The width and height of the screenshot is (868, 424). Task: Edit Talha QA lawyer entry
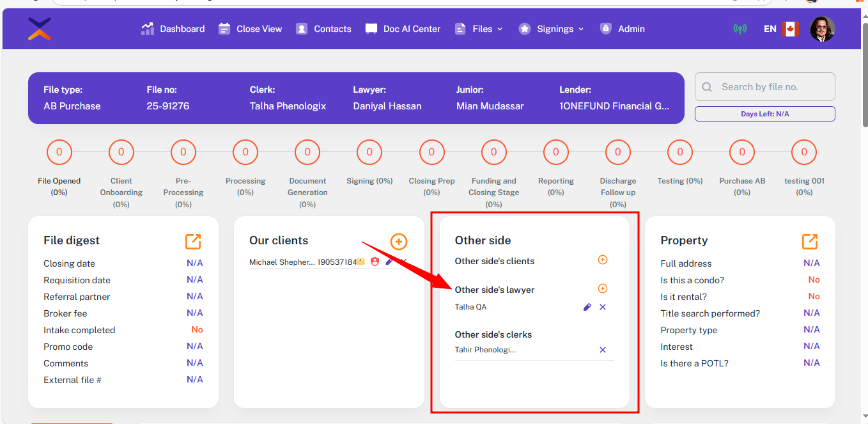point(587,307)
